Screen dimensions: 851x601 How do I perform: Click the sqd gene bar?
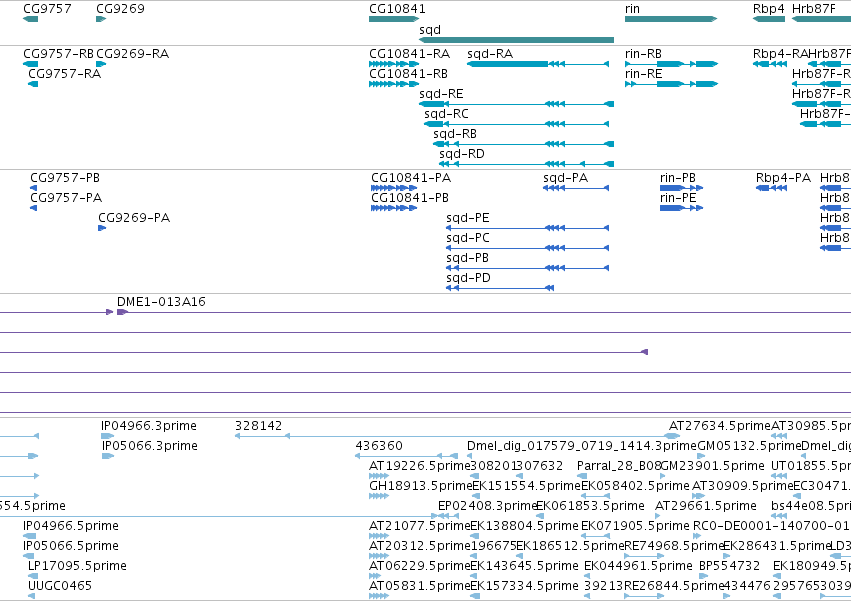point(516,40)
